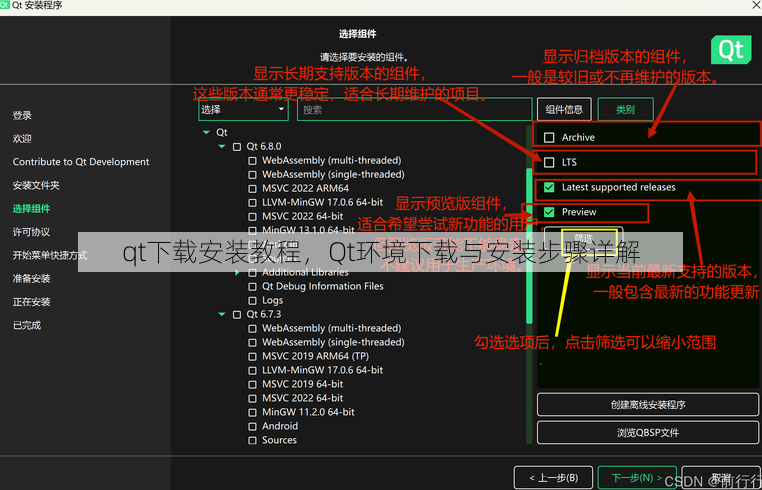Click 浏览QBSP文件 button
Image resolution: width=762 pixels, height=490 pixels.
pyautogui.click(x=648, y=432)
